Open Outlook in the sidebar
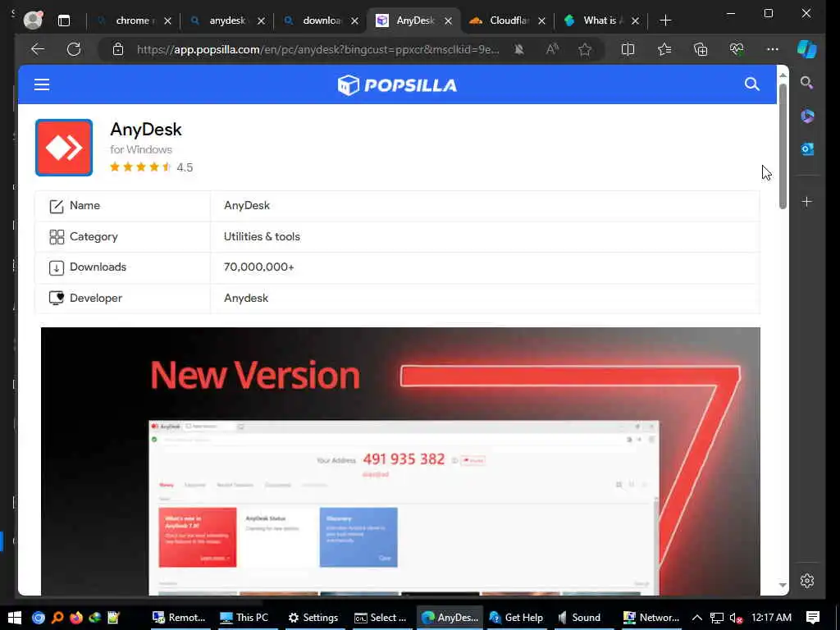 [807, 149]
